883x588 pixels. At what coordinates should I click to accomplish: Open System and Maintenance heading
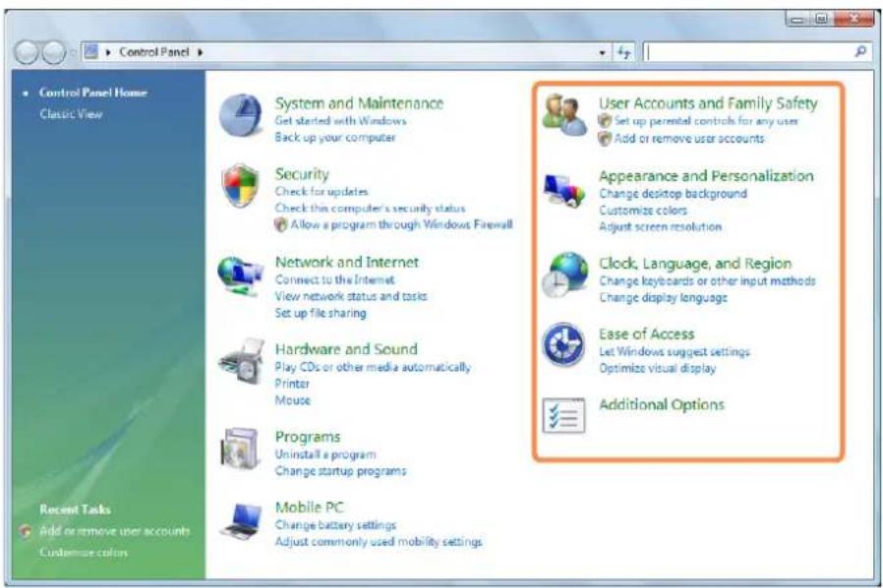tap(359, 103)
